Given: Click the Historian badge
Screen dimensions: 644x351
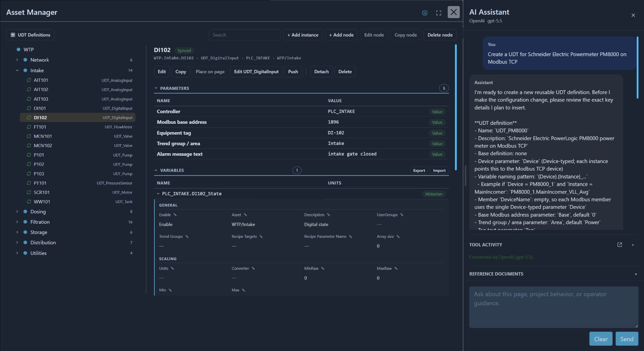Looking at the screenshot, I should pyautogui.click(x=434, y=194).
